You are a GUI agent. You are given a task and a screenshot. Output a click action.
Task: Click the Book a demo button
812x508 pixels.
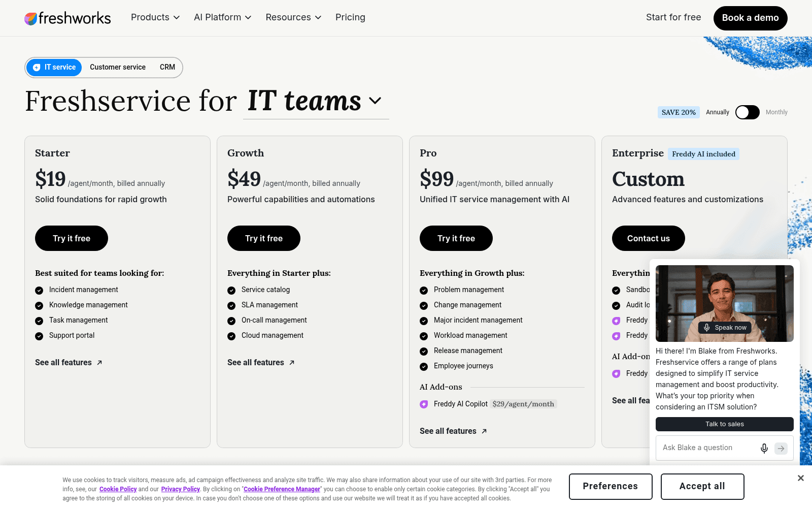(750, 18)
